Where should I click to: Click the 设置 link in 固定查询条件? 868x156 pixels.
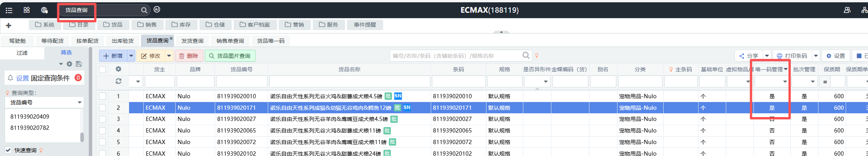[22, 78]
